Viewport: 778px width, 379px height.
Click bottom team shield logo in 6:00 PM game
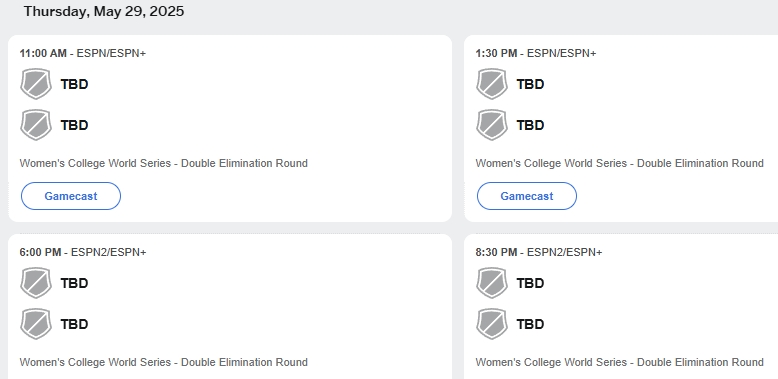36,323
